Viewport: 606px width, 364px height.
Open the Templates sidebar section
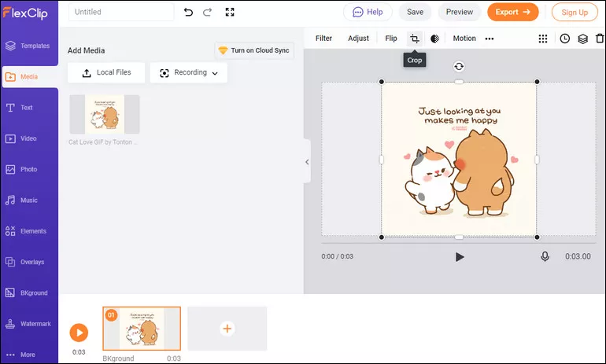[x=28, y=46]
